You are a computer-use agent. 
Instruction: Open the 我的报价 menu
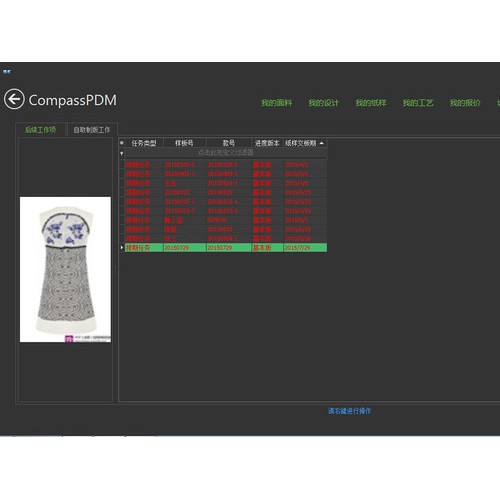(x=465, y=103)
